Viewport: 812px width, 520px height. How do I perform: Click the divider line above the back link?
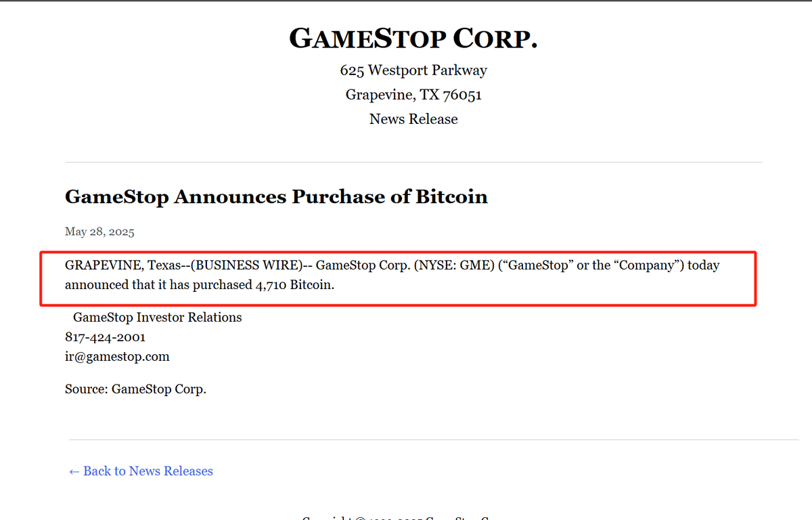(415, 440)
